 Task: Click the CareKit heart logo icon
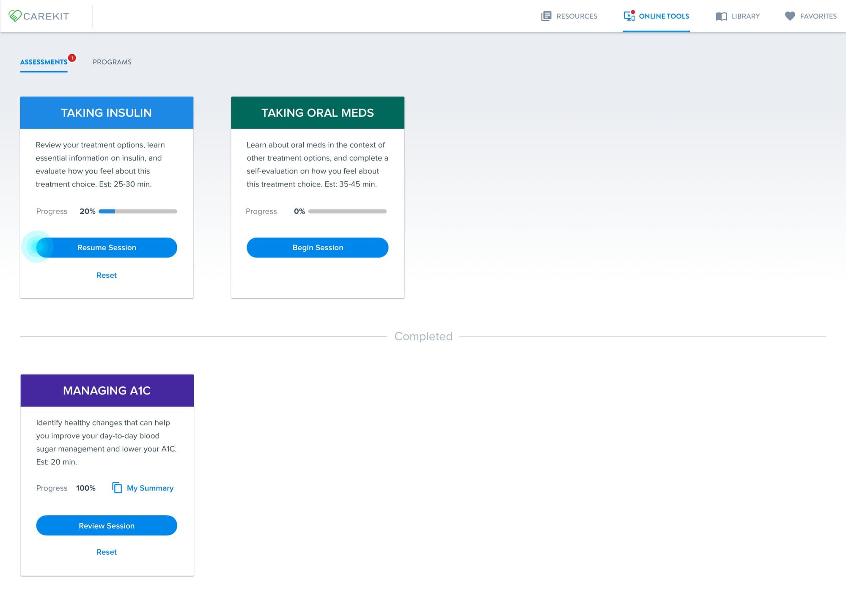coord(15,16)
